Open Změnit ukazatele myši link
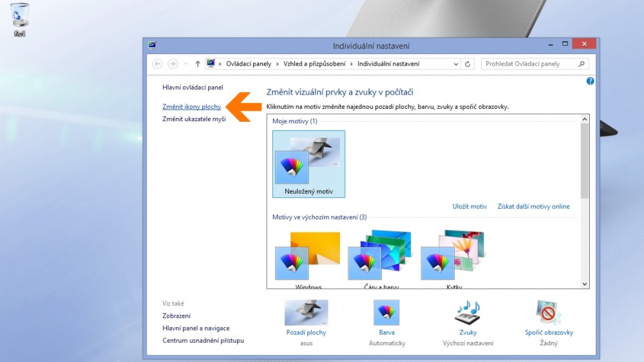644x362 pixels. [194, 119]
